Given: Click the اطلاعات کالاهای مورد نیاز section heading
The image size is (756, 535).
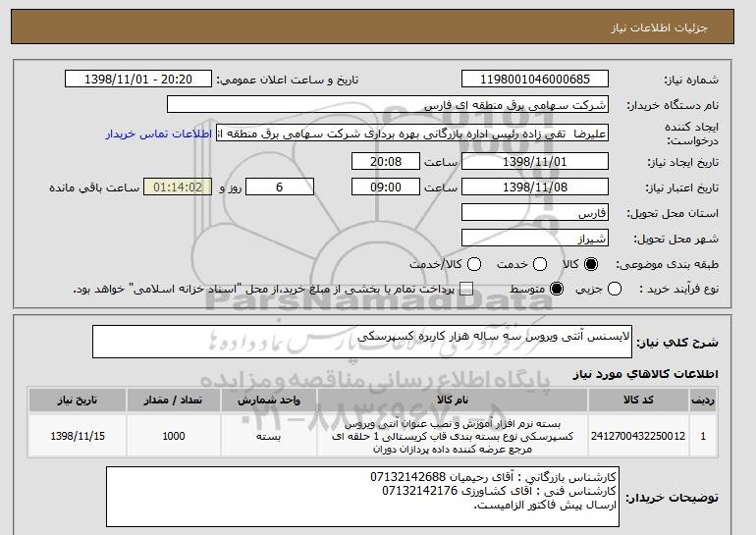Looking at the screenshot, I should pos(646,374).
